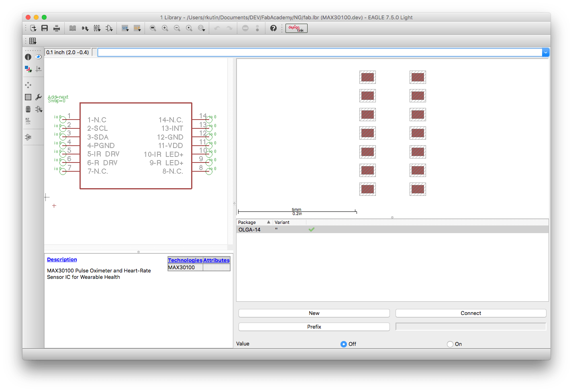The image size is (573, 392).
Task: Save the library with floppy icon
Action: 45,28
